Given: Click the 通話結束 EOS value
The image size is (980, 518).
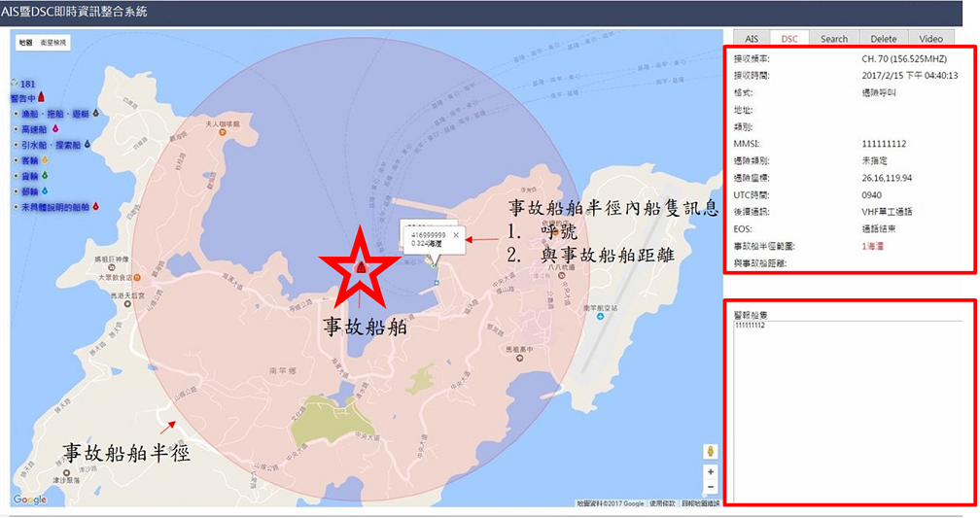Looking at the screenshot, I should tap(878, 229).
